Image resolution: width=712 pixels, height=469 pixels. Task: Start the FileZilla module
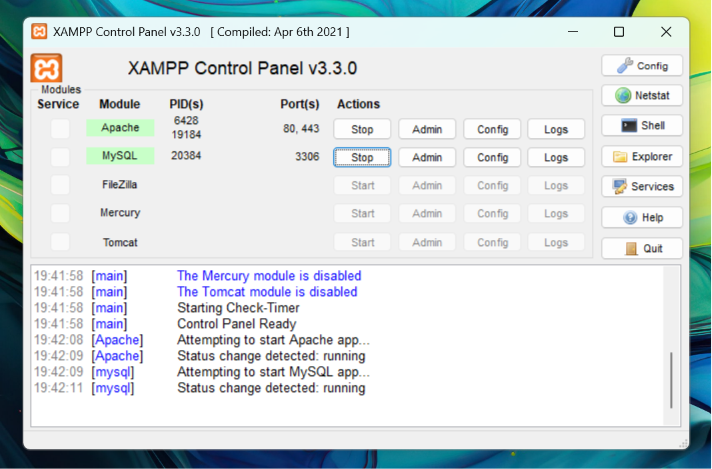tap(362, 186)
